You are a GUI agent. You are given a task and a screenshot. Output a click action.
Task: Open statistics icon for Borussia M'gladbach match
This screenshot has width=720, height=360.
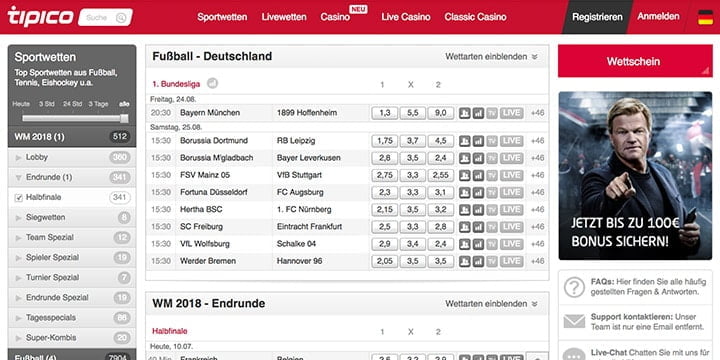tap(478, 158)
